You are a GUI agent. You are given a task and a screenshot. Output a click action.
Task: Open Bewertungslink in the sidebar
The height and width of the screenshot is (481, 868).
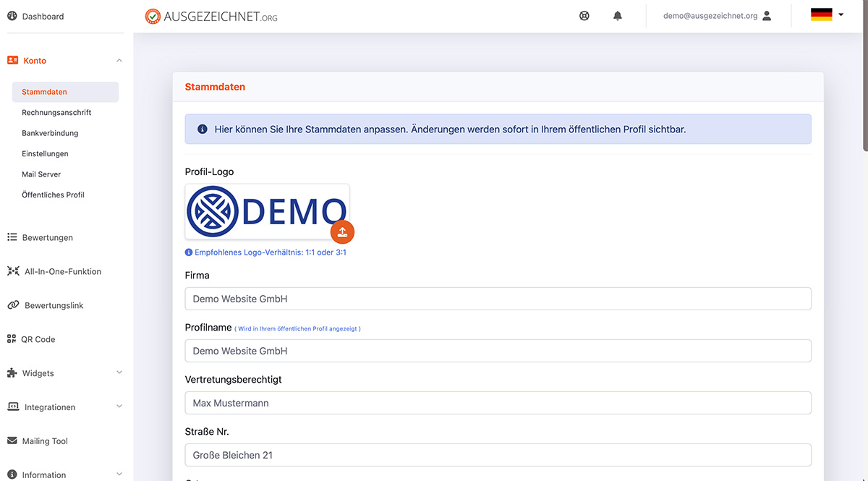tap(54, 305)
